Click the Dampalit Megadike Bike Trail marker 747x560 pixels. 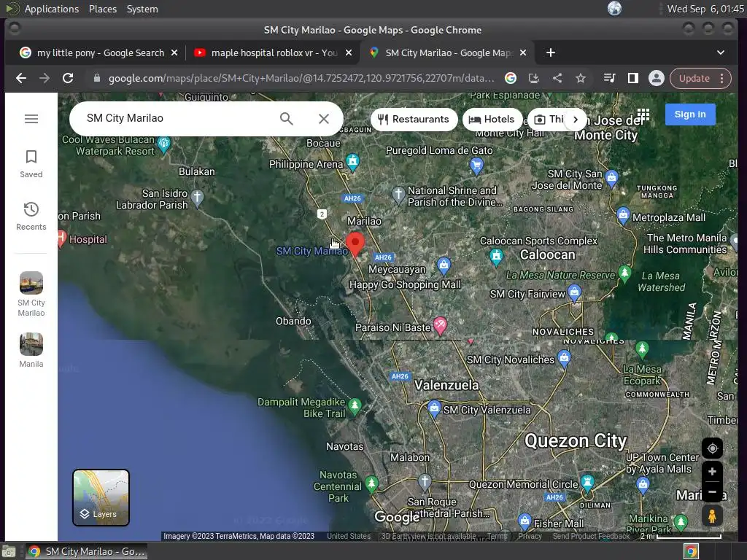(x=355, y=406)
